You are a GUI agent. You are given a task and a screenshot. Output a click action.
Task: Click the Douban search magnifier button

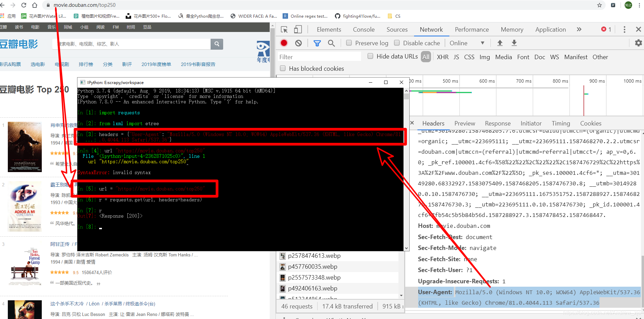[217, 44]
